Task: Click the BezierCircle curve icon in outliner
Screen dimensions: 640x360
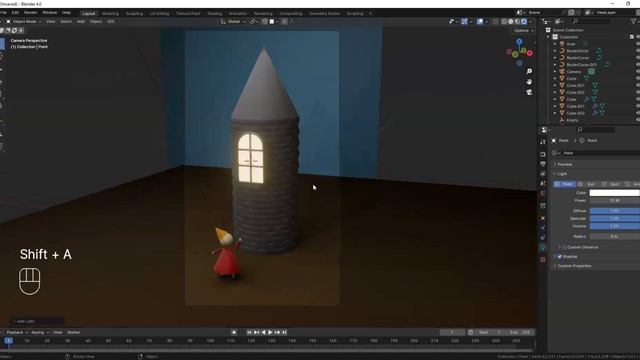Action: coord(562,51)
